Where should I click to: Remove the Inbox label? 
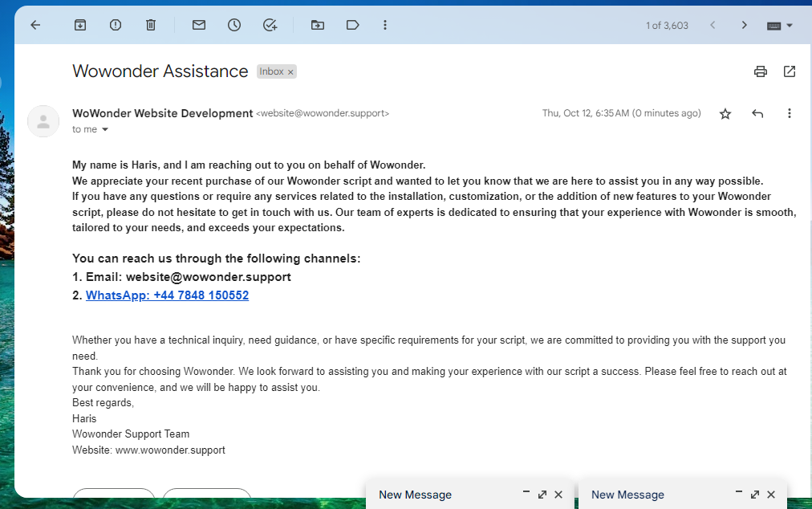tap(290, 72)
